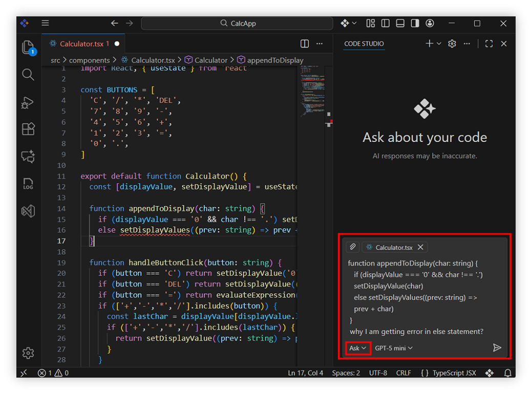Open the GPT-5 mini model dropdown
This screenshot has height=394, width=532.
(x=393, y=348)
